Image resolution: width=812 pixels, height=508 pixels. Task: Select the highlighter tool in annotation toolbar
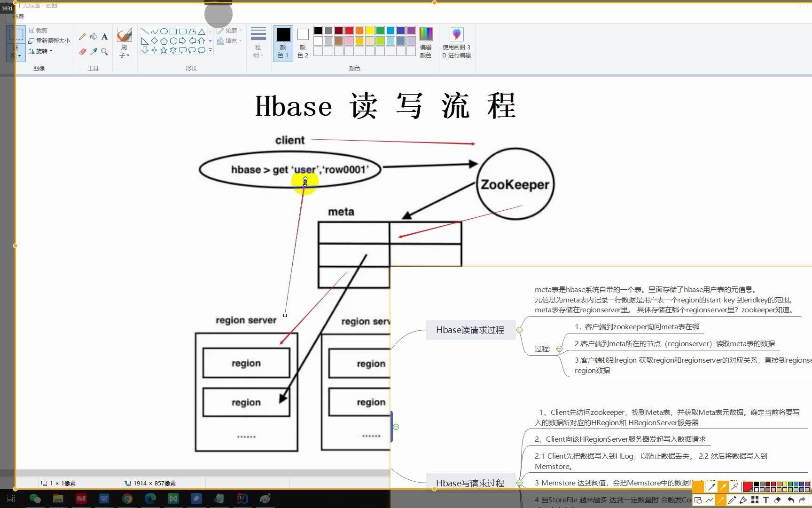743,500
